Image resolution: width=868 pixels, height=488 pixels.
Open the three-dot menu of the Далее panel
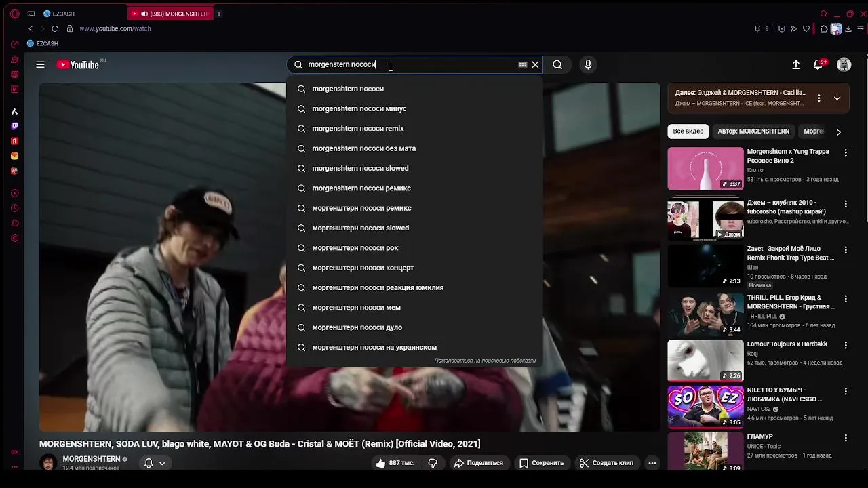click(x=819, y=98)
